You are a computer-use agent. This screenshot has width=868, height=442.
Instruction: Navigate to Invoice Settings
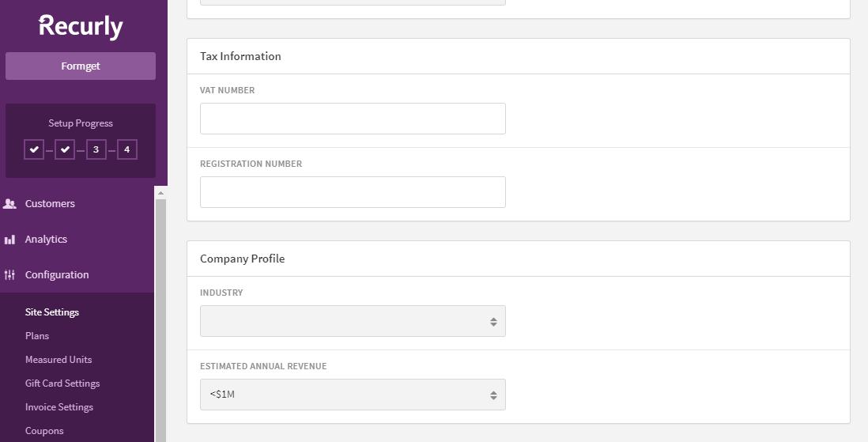(59, 407)
